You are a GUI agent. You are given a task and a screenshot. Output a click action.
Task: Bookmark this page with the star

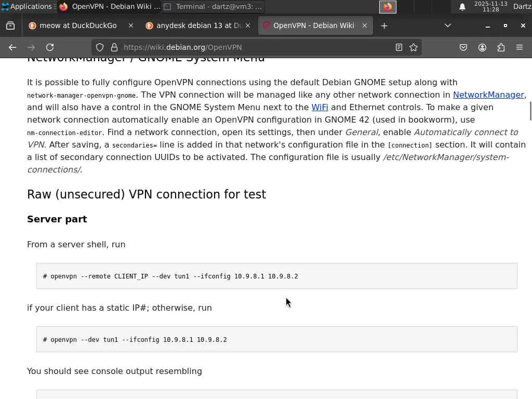coord(414,47)
